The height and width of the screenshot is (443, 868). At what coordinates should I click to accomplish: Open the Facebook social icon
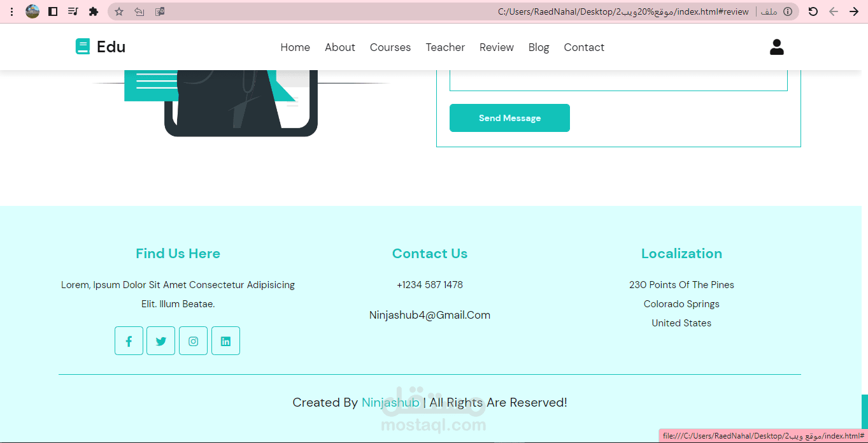[129, 341]
